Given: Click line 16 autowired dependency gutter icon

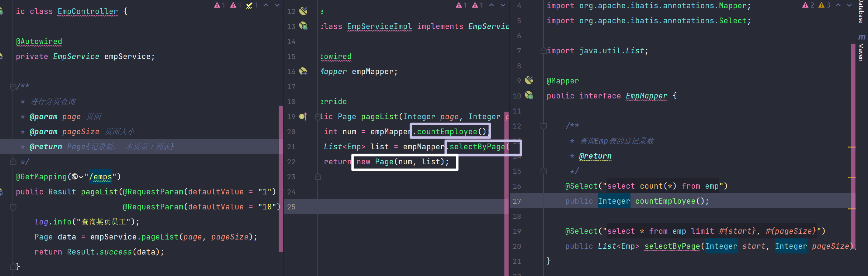Looking at the screenshot, I should (303, 71).
